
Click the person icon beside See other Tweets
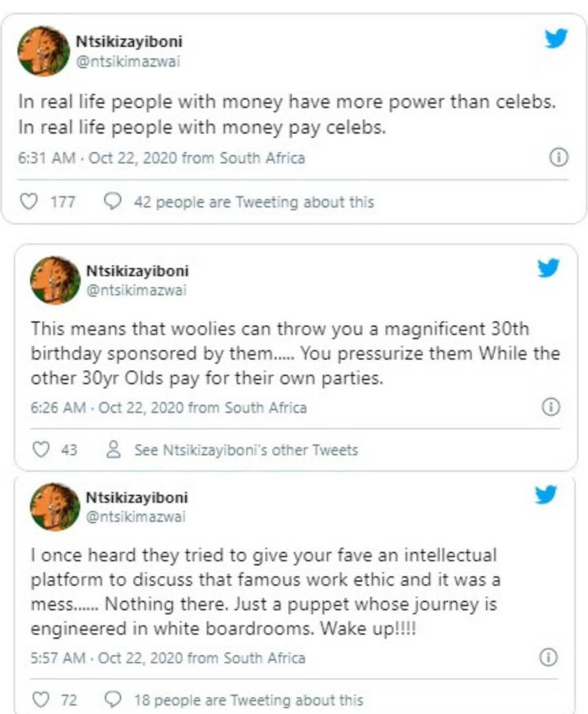pos(113,449)
